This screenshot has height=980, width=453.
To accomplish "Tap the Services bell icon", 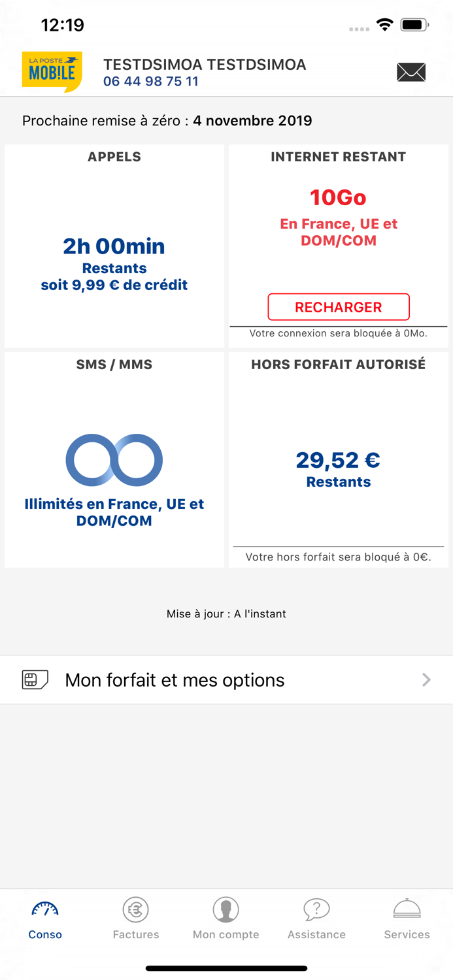I will [407, 907].
